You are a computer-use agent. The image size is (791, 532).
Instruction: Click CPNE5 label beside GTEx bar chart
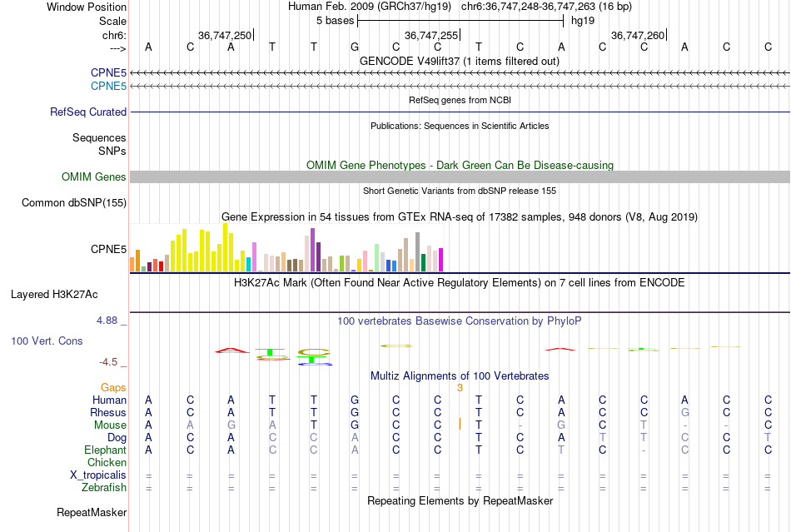point(108,249)
